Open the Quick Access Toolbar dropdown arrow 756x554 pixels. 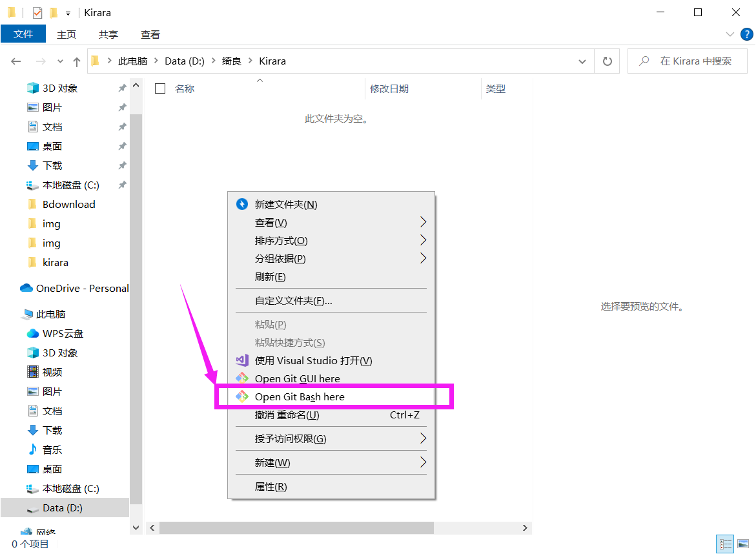pyautogui.click(x=68, y=14)
